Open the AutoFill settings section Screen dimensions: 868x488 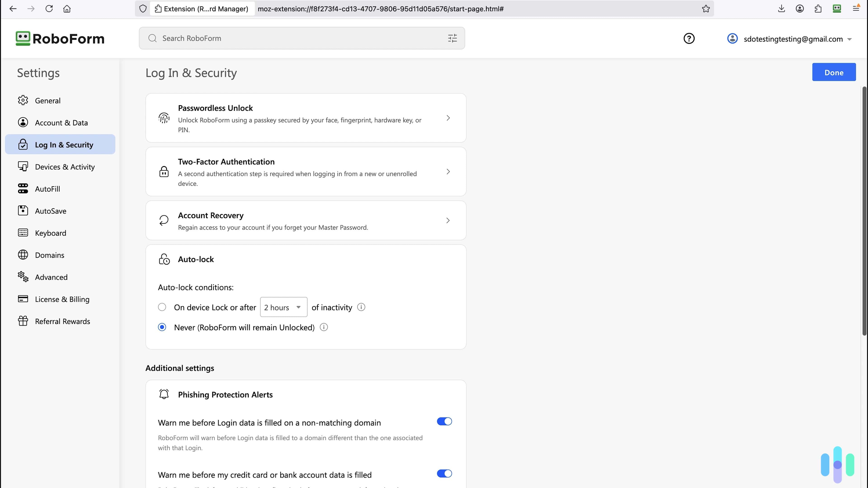(47, 189)
